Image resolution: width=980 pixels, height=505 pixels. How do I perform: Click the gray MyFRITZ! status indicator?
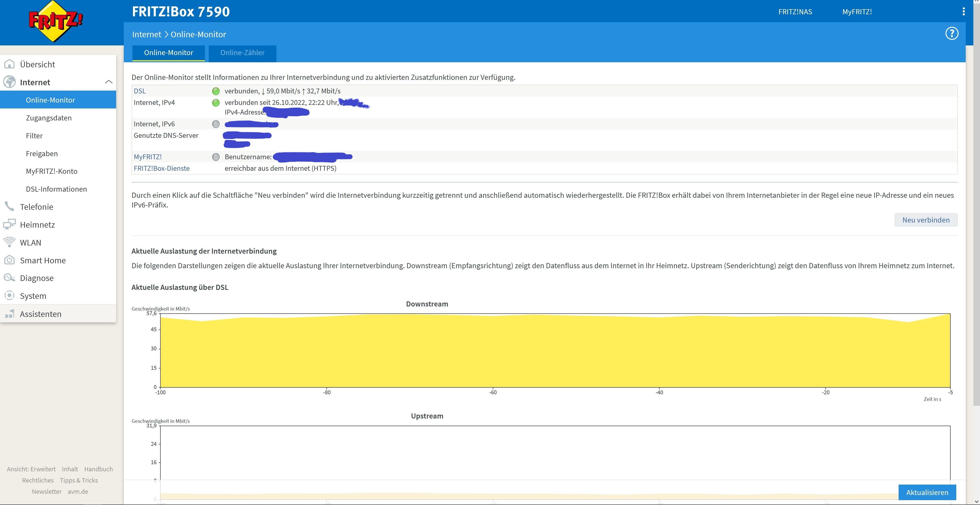point(216,157)
